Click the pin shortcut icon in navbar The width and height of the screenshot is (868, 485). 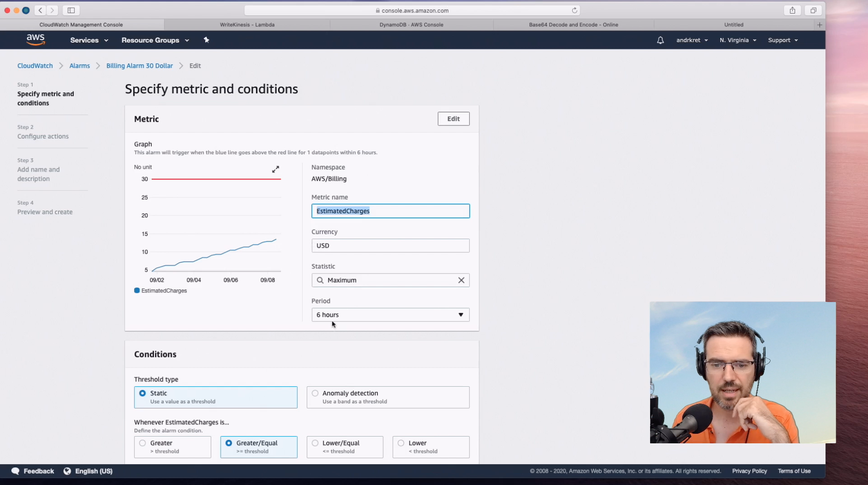pos(206,40)
